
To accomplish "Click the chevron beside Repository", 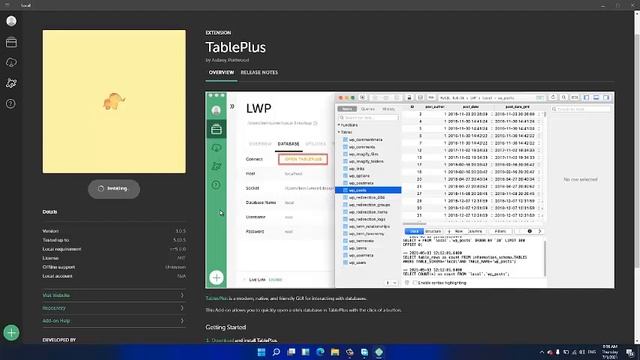I will click(182, 308).
